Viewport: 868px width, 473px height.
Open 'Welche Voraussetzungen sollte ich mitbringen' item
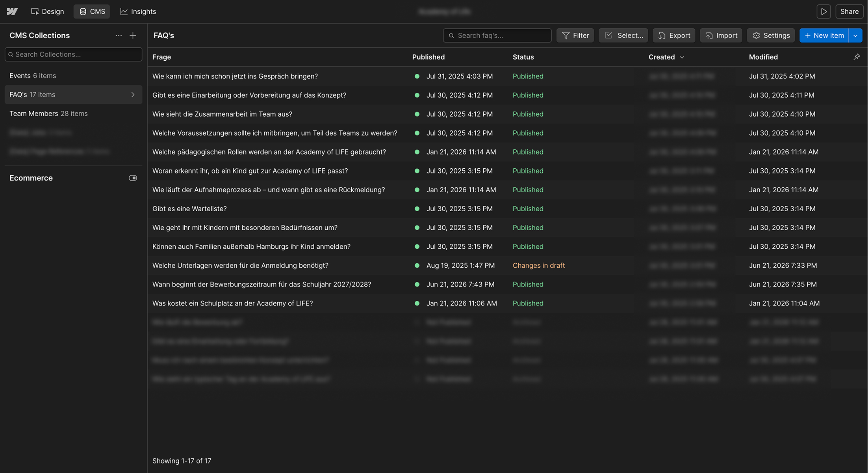point(275,133)
